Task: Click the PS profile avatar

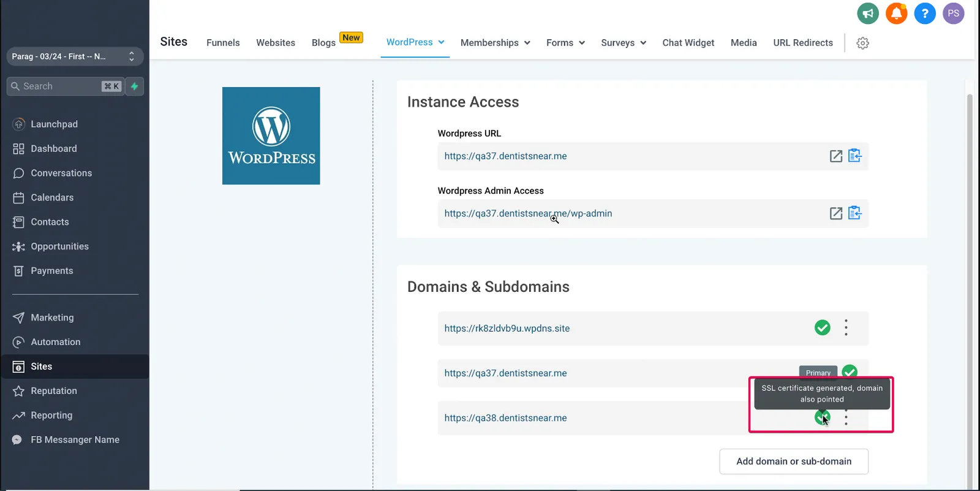Action: point(954,13)
